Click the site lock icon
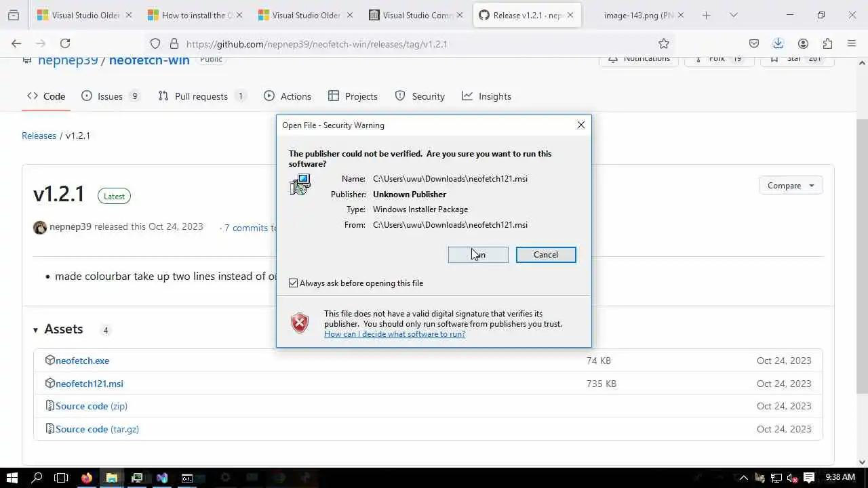The image size is (868, 488). point(174,43)
